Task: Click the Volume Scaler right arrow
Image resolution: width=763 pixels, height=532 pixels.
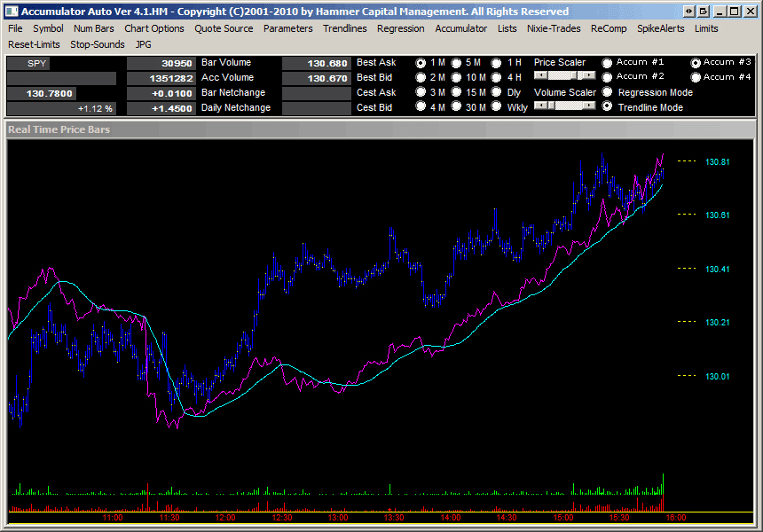Action: click(589, 106)
